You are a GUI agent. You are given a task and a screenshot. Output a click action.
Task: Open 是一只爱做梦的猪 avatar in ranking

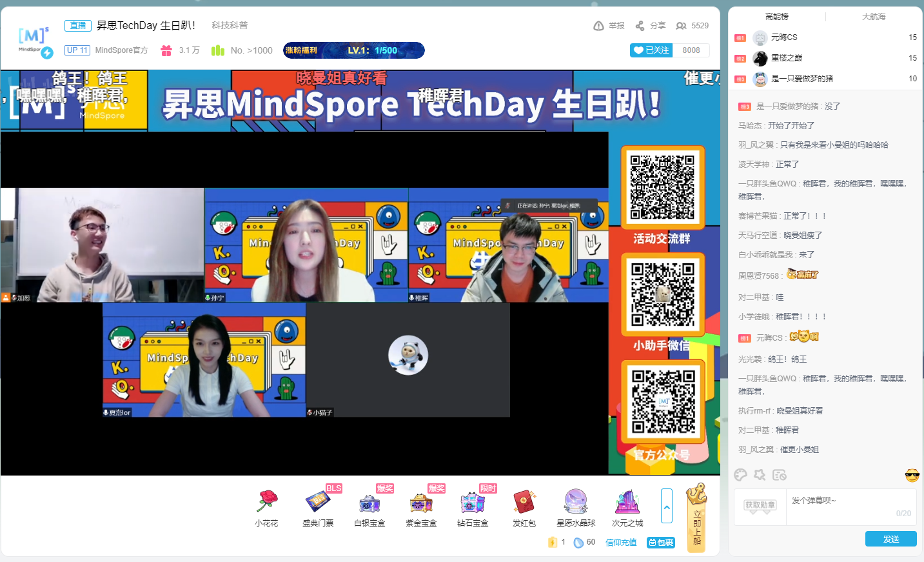click(760, 79)
